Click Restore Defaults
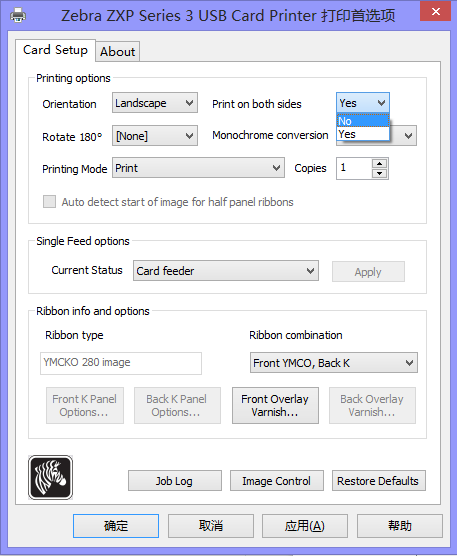Image resolution: width=457 pixels, height=556 pixels. click(379, 480)
